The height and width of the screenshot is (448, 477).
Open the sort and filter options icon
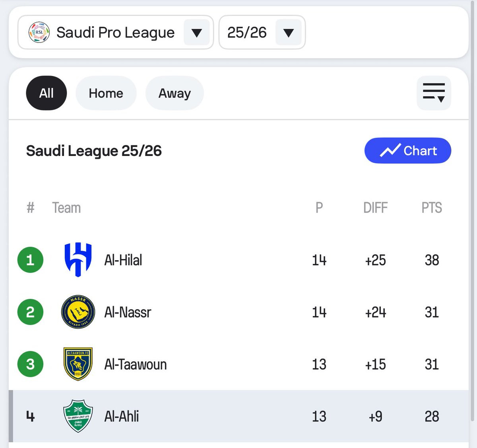(x=434, y=93)
